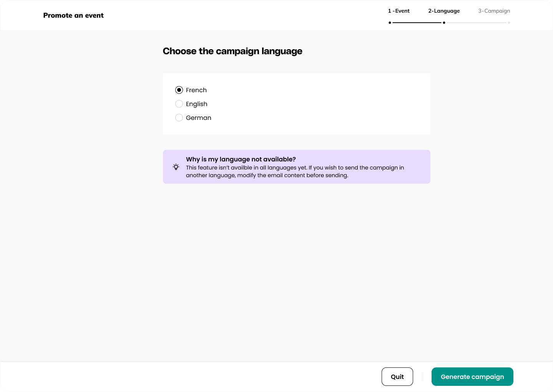Click the last progress dot under Campaign

pyautogui.click(x=509, y=23)
